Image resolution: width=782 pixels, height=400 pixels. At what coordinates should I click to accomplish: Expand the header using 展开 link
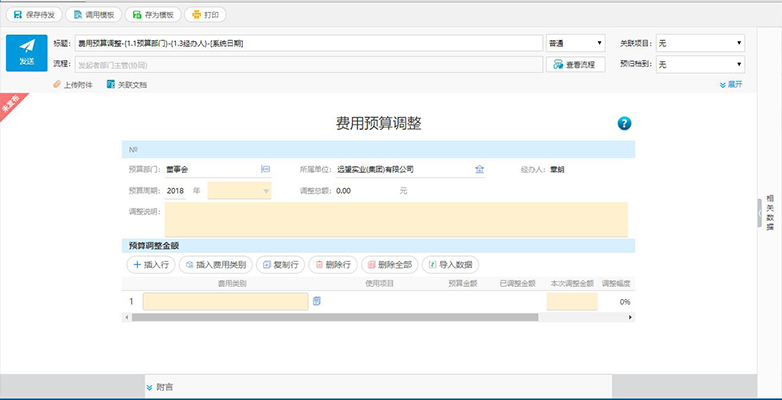click(x=731, y=85)
